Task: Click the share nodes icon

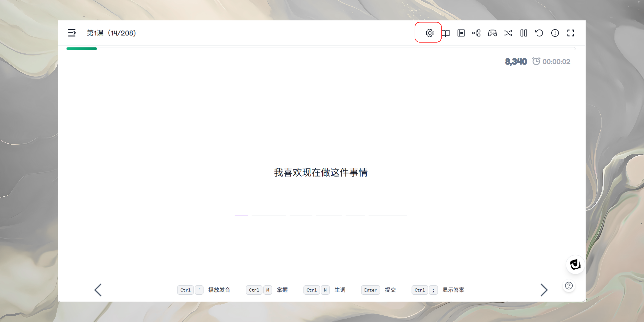Action: 476,33
